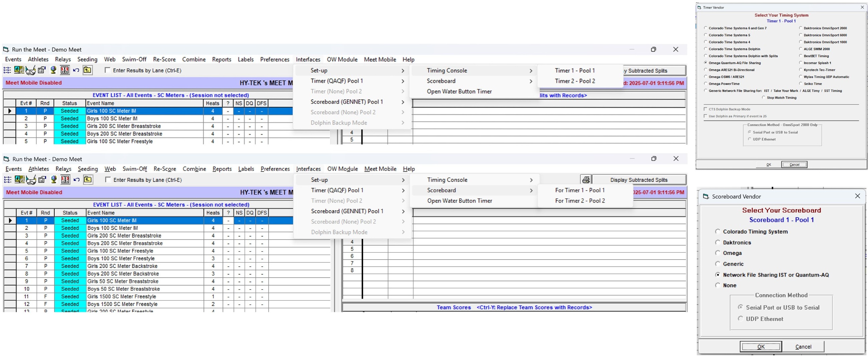
Task: Select Omega scoreboard radio button
Action: pyautogui.click(x=717, y=253)
